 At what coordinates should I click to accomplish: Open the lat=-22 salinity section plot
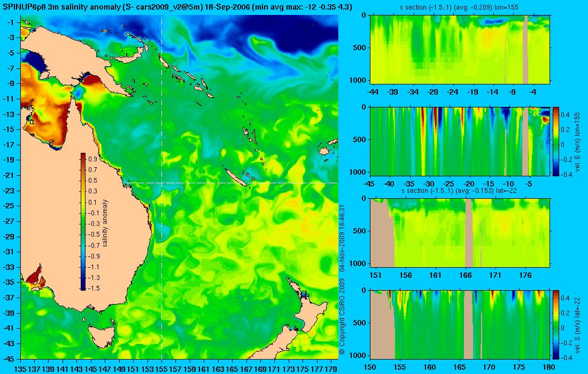point(460,233)
